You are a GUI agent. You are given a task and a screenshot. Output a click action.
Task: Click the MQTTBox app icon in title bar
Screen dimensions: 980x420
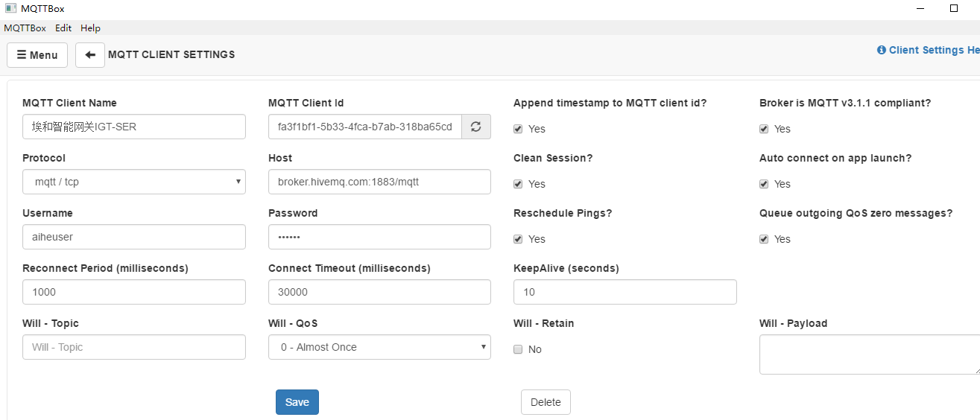10,8
